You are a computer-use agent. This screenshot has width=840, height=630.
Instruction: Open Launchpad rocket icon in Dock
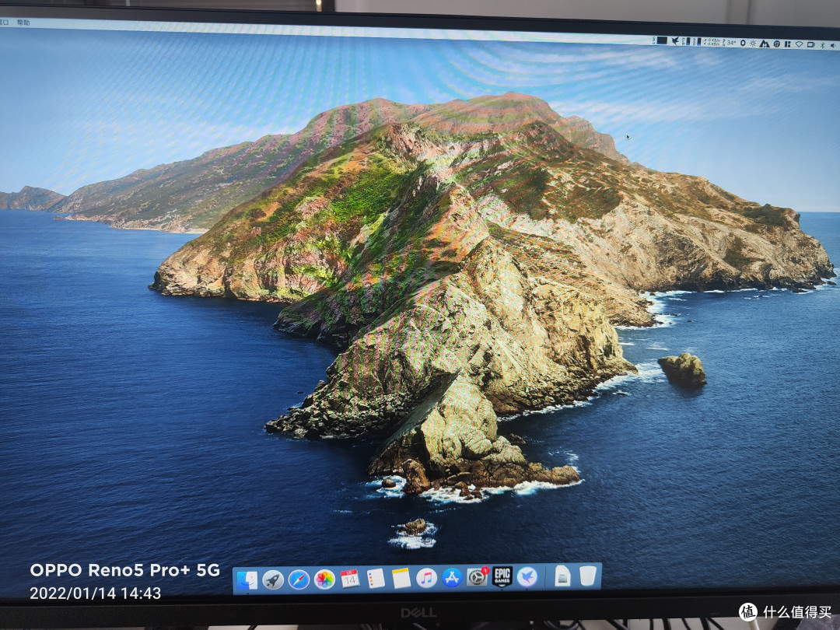[273, 579]
